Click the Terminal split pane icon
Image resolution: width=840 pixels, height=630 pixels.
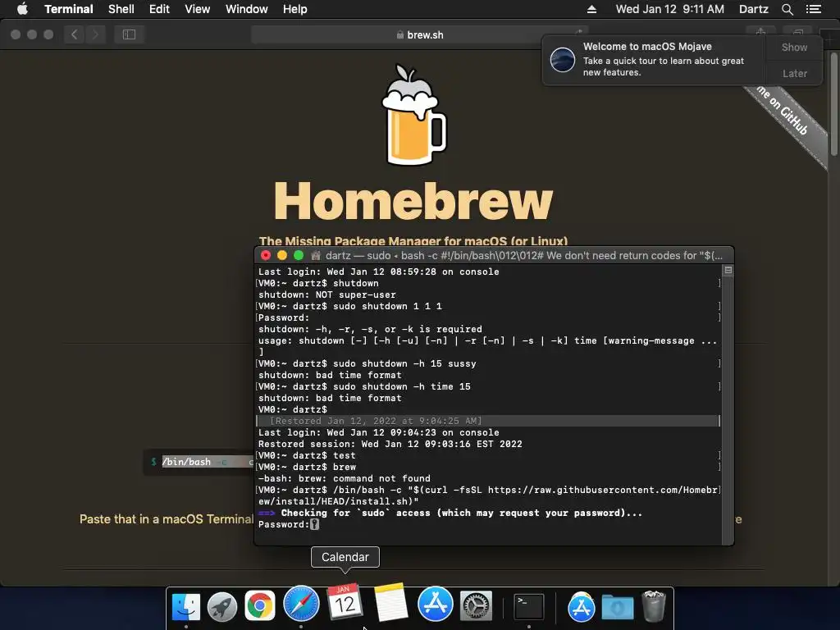pos(728,271)
